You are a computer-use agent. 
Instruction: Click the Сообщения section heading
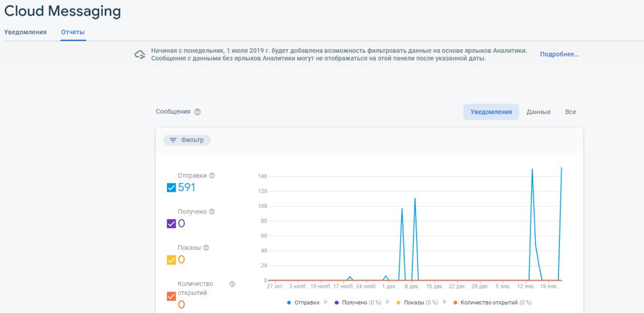[173, 112]
